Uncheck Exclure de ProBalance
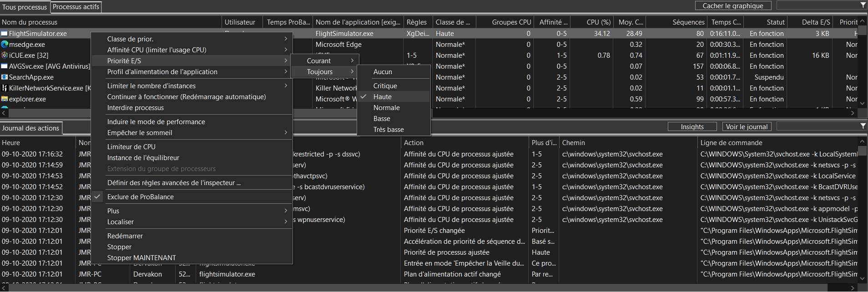 192,197
